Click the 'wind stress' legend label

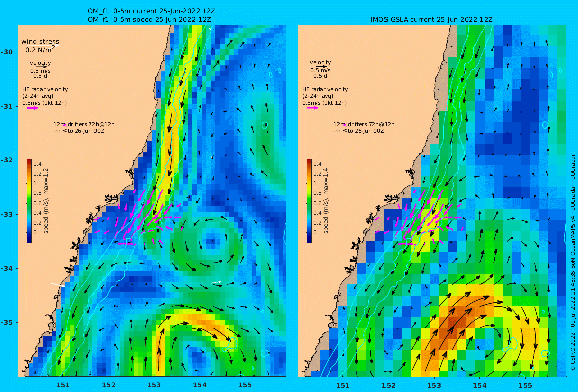(x=40, y=42)
